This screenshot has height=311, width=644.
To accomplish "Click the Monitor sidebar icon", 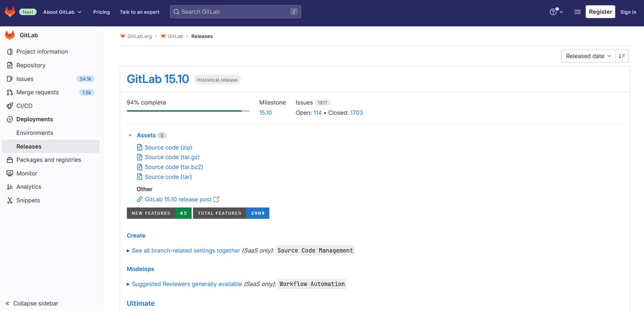I will (x=10, y=173).
